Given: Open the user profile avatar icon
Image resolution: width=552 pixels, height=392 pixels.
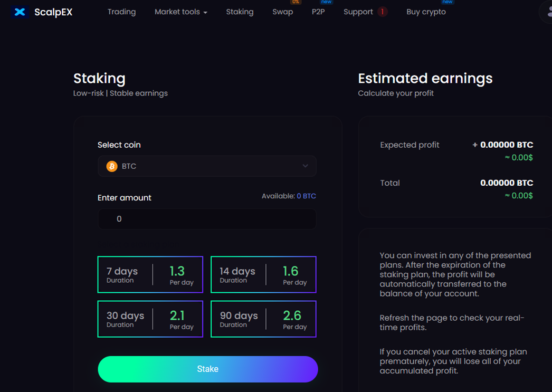Looking at the screenshot, I should click(x=547, y=12).
